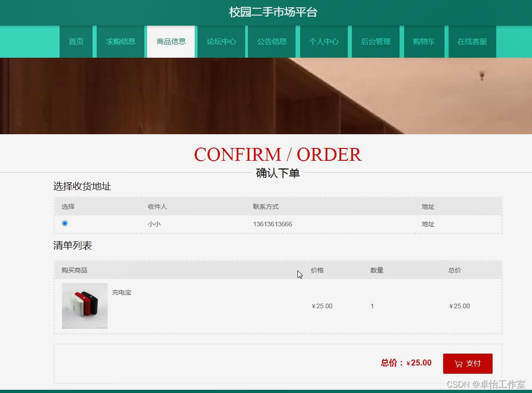The height and width of the screenshot is (393, 532).
Task: Click the 充电宝 product name
Action: point(121,292)
